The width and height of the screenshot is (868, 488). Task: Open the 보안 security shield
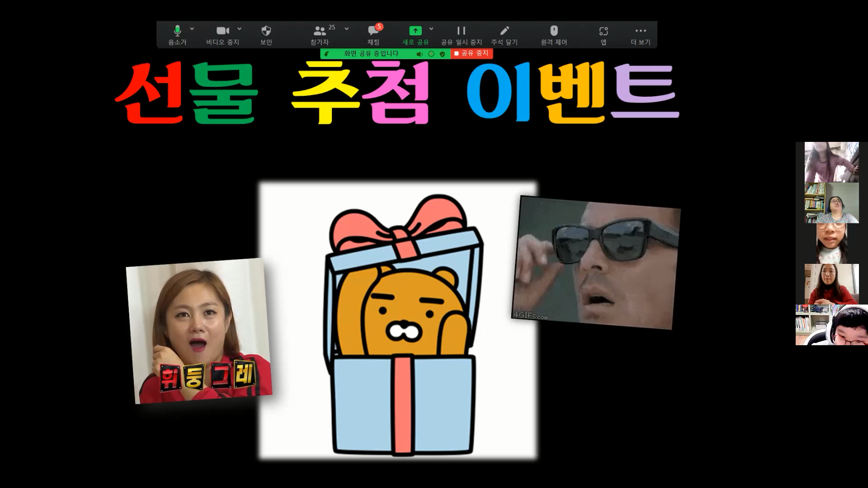266,35
